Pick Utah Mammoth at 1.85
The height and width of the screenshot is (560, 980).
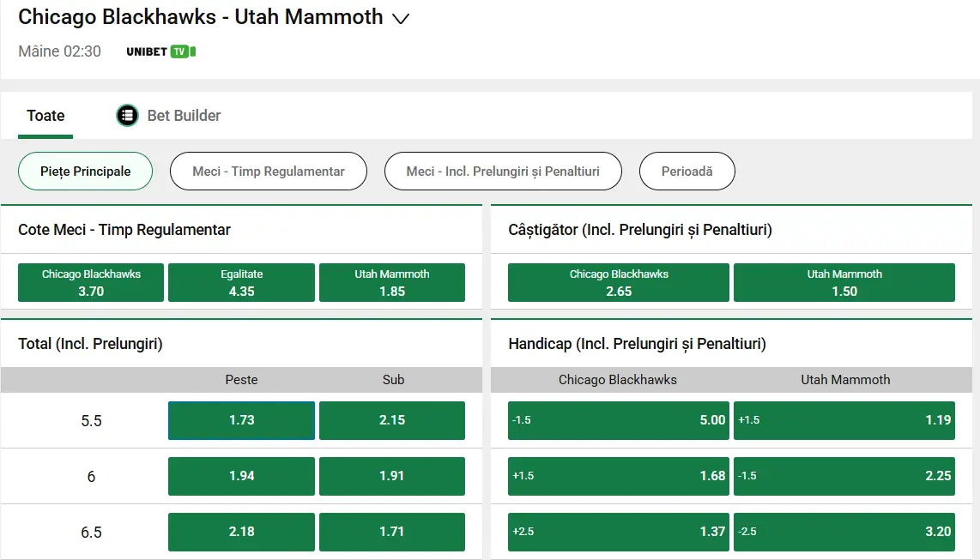[392, 282]
